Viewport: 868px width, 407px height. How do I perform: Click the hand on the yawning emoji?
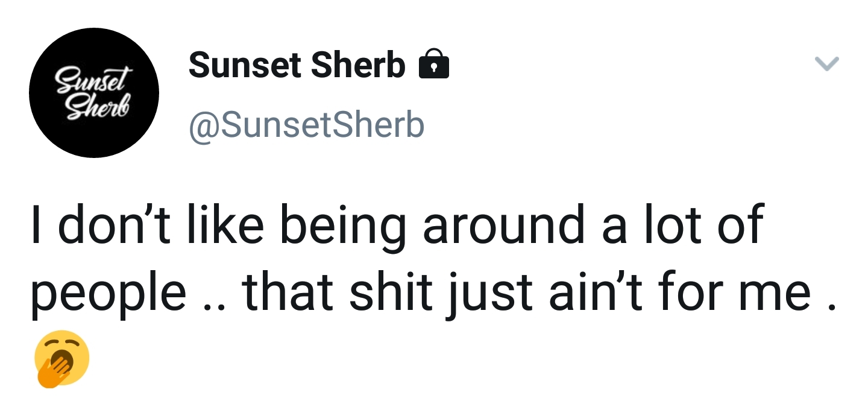click(x=54, y=371)
